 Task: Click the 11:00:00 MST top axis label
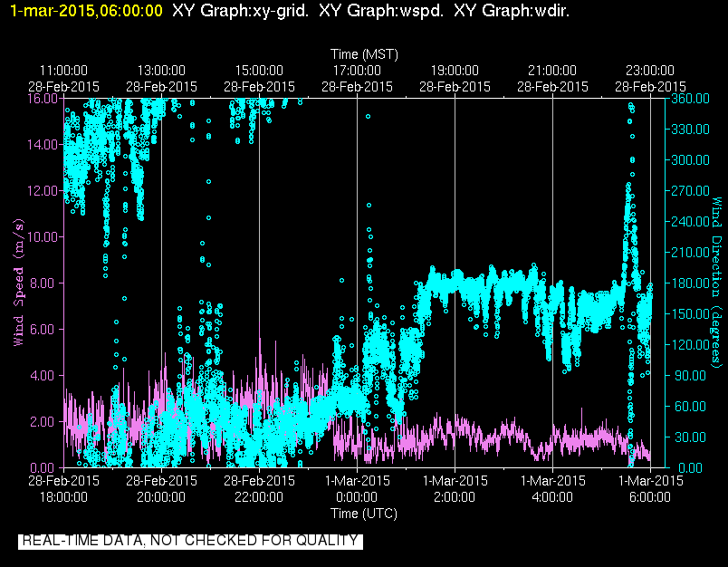(x=63, y=71)
